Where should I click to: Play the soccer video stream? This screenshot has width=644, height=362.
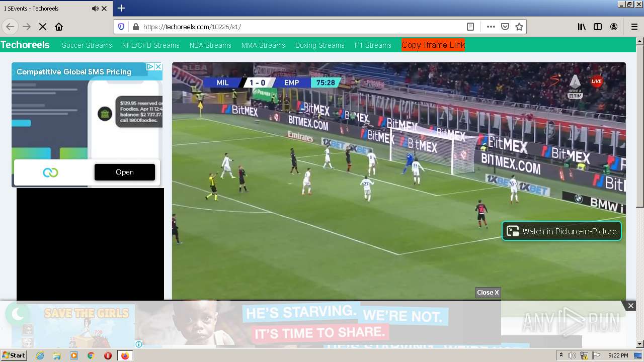(399, 181)
